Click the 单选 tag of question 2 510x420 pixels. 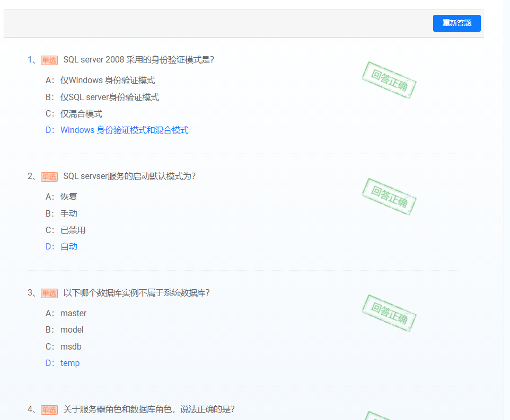[x=49, y=177]
